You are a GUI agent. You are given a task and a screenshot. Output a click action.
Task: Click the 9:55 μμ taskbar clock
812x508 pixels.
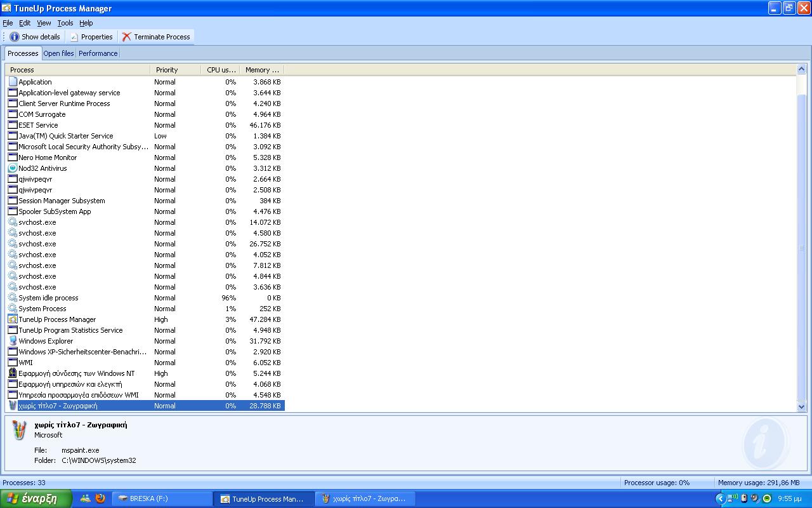click(x=789, y=498)
